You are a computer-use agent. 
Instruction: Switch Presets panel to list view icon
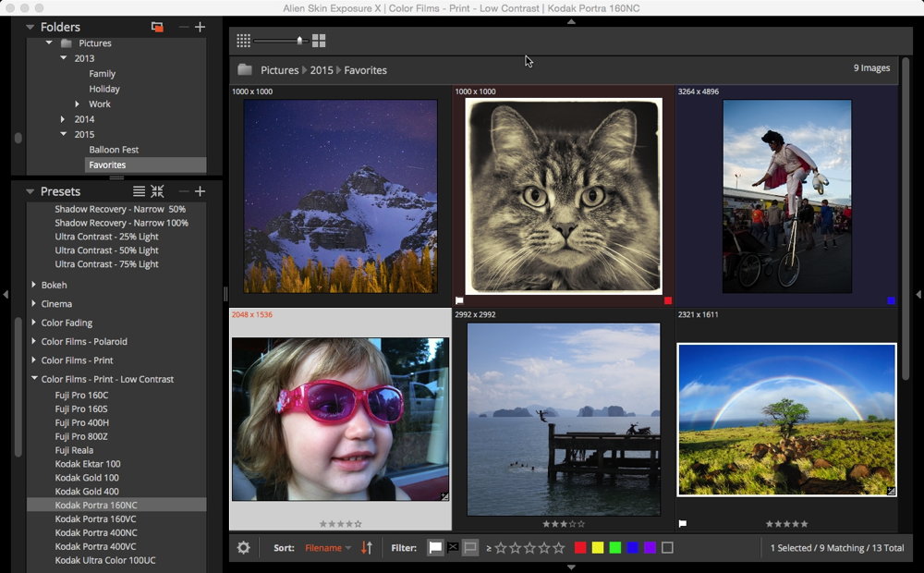coord(139,191)
